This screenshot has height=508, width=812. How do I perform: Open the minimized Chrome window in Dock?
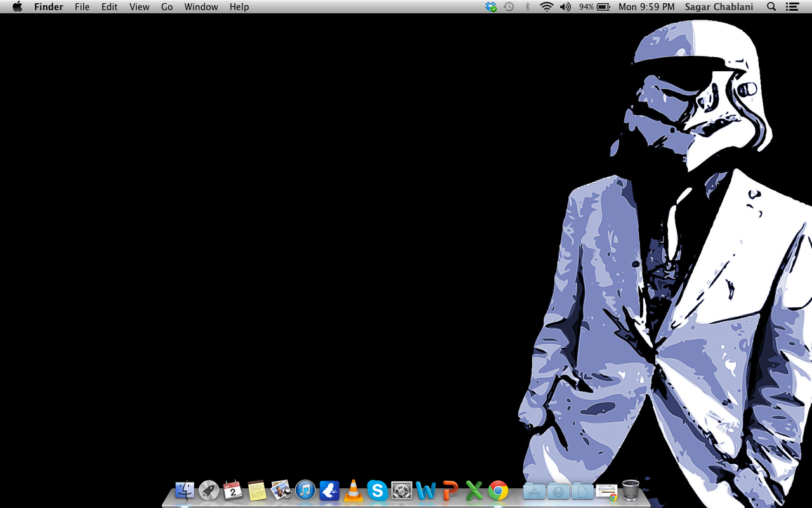(x=607, y=492)
